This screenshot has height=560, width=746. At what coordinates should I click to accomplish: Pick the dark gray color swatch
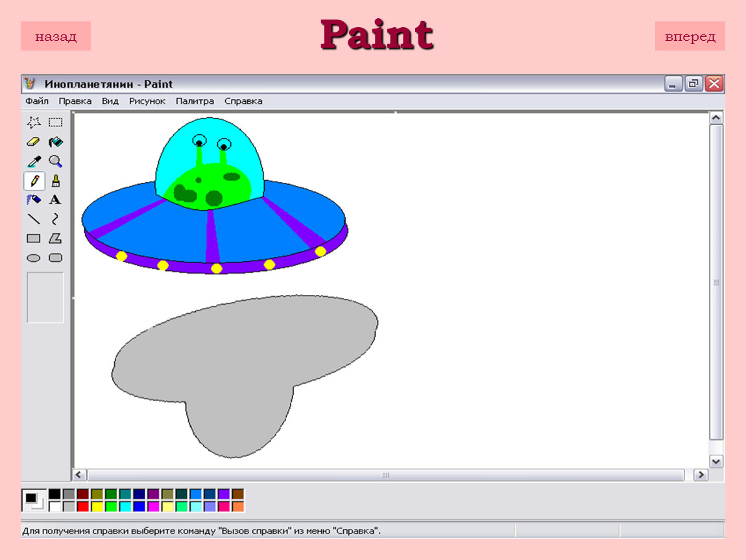click(69, 494)
